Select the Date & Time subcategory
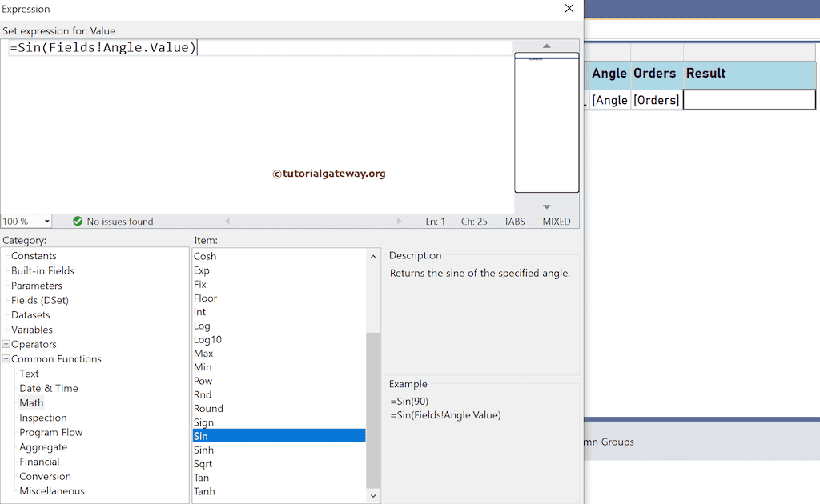The width and height of the screenshot is (820, 504). pos(49,388)
